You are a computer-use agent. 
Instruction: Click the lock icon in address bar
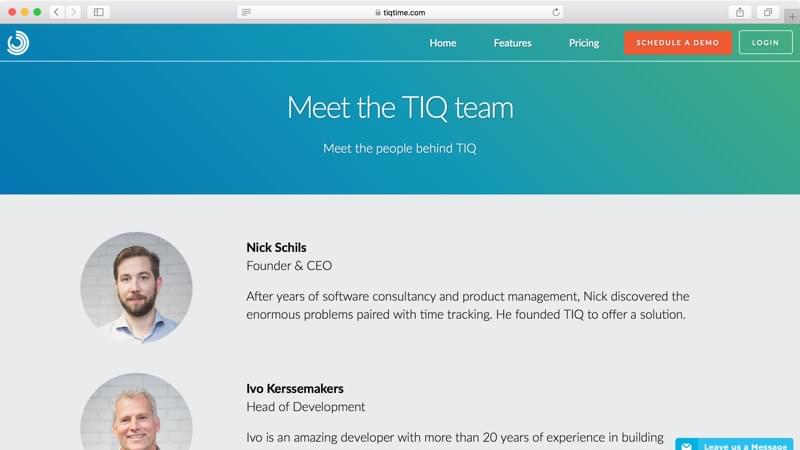[x=378, y=12]
